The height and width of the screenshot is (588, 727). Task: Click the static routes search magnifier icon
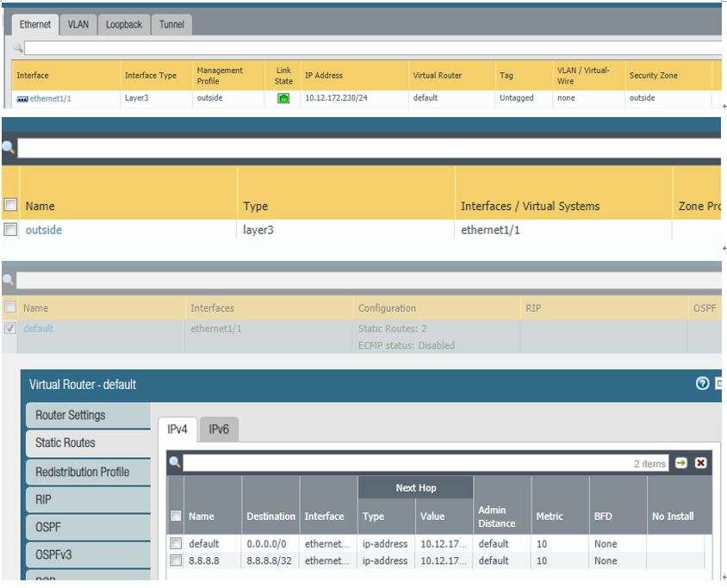click(x=175, y=463)
